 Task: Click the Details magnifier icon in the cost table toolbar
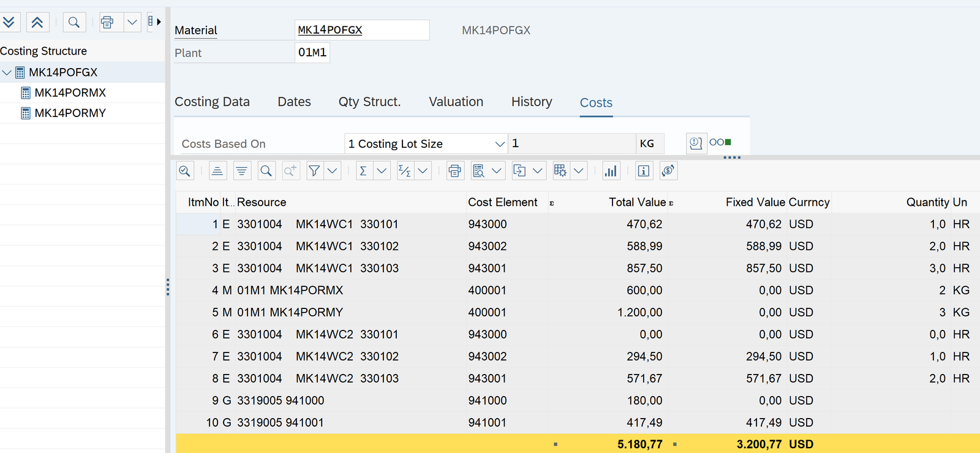point(185,171)
